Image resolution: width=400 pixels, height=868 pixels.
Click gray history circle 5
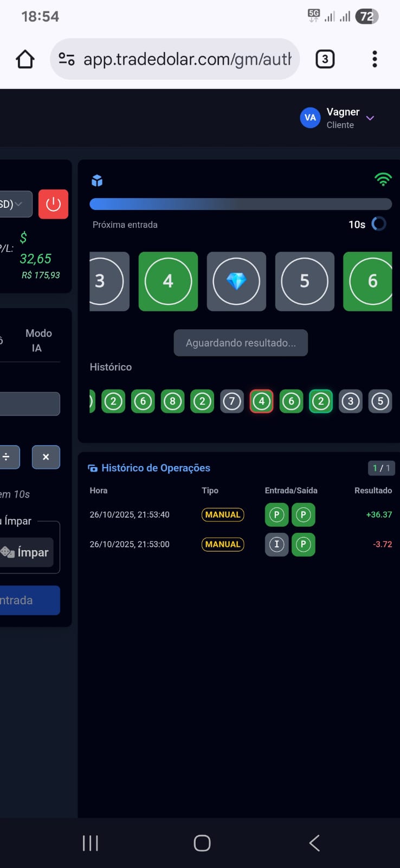pos(380,401)
